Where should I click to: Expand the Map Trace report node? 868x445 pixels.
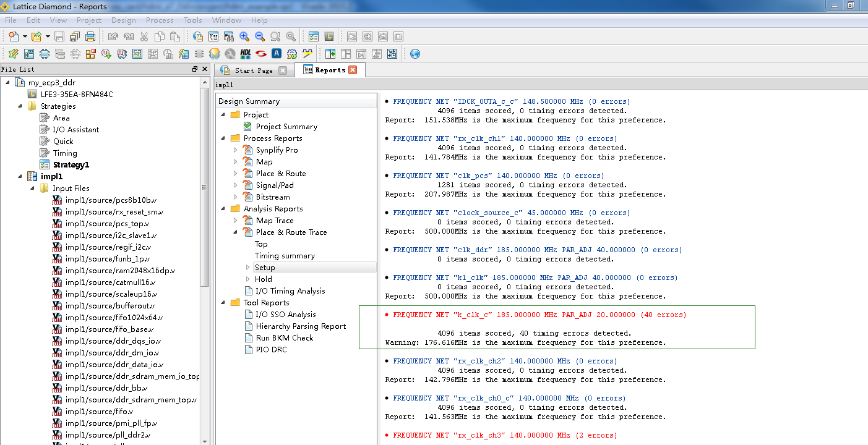[x=235, y=221]
